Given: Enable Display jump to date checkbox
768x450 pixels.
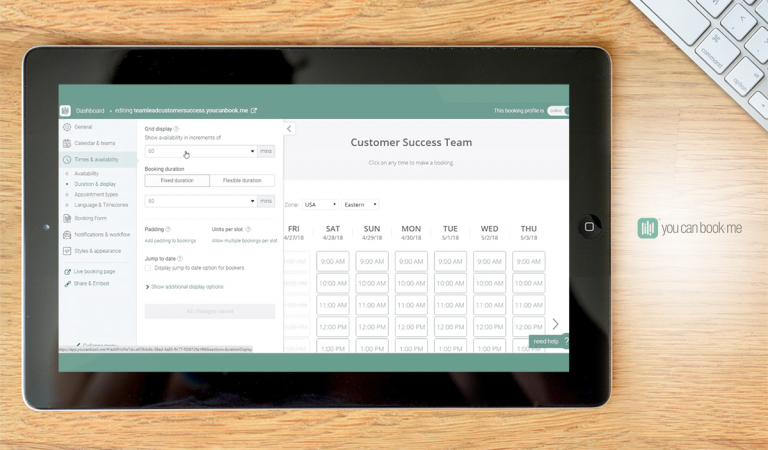Looking at the screenshot, I should pyautogui.click(x=148, y=268).
